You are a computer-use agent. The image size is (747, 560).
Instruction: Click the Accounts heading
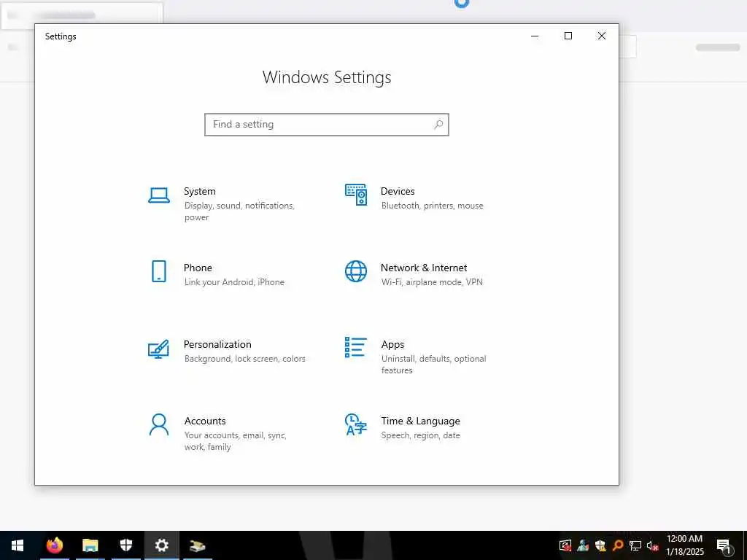click(x=205, y=421)
